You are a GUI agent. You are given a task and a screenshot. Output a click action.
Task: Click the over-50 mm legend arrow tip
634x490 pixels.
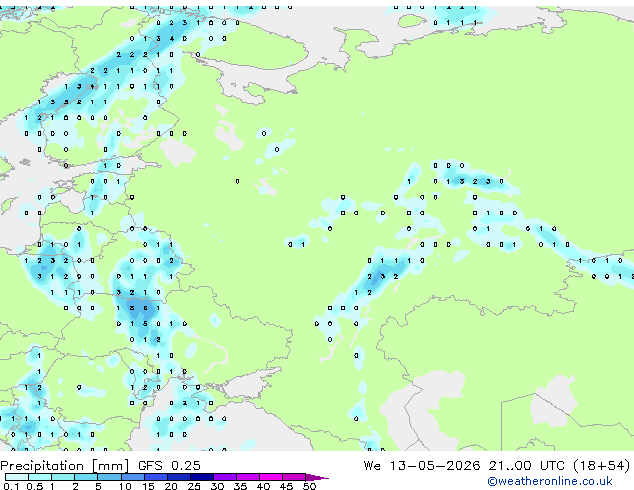point(317,477)
